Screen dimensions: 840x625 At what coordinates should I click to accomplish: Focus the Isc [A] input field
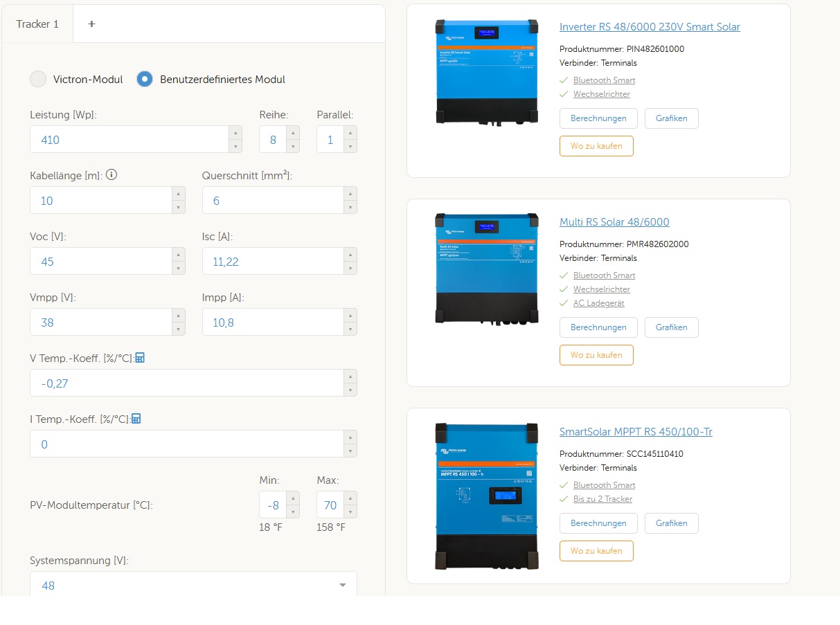(x=273, y=261)
